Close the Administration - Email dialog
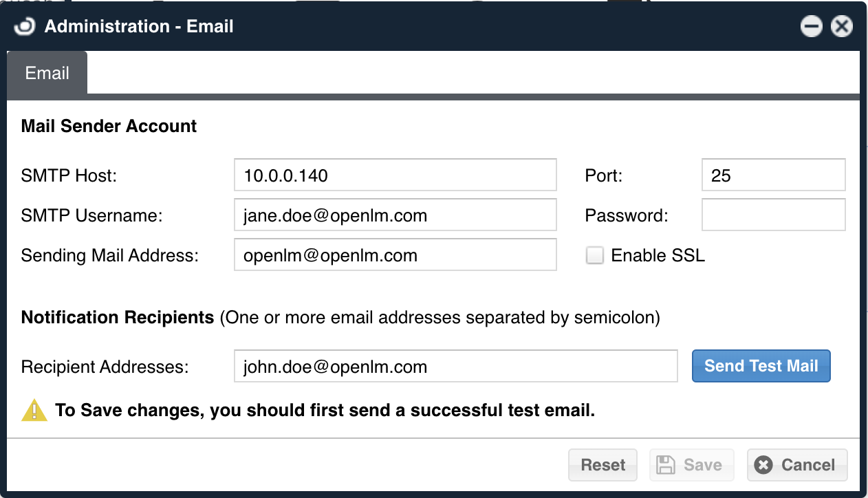The width and height of the screenshot is (868, 498). pyautogui.click(x=842, y=27)
